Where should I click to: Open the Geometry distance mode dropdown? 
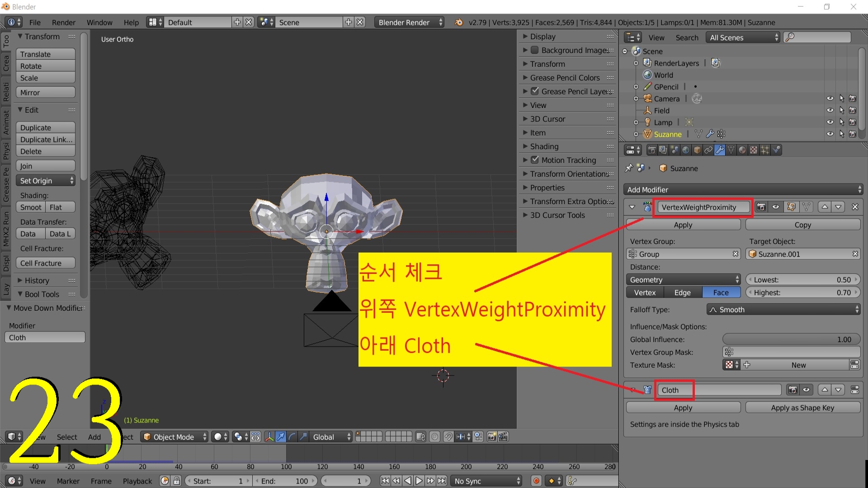(x=684, y=280)
